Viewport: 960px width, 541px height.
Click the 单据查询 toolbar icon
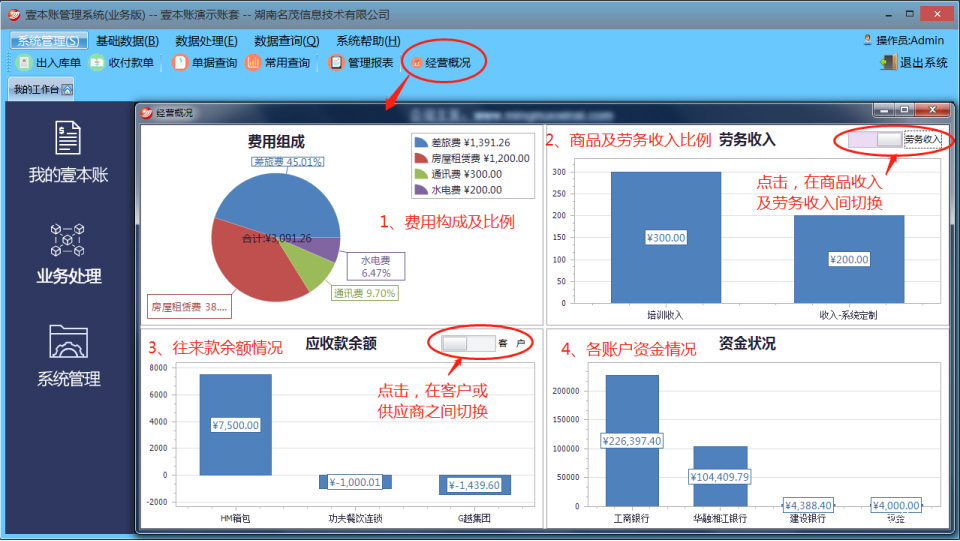(180, 63)
